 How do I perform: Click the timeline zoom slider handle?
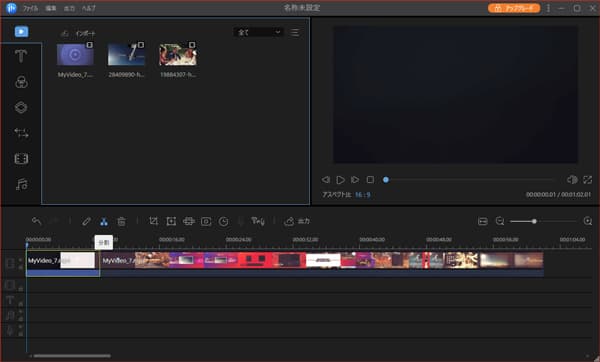534,221
